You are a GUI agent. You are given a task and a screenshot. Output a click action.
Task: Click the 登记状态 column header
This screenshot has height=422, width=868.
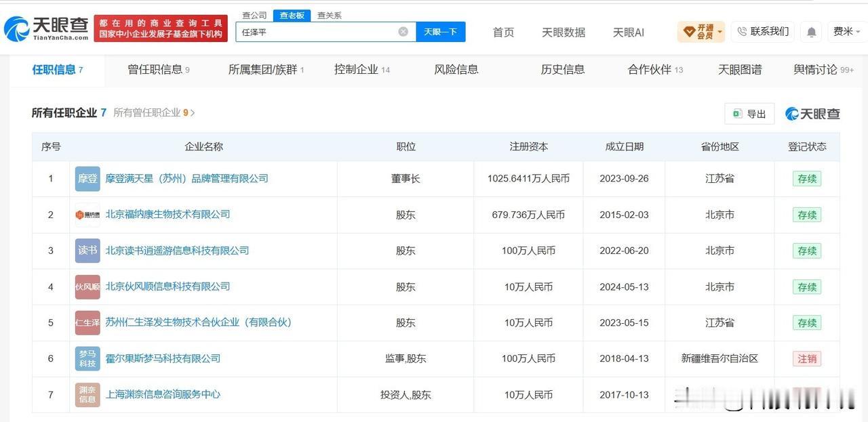[x=807, y=146]
